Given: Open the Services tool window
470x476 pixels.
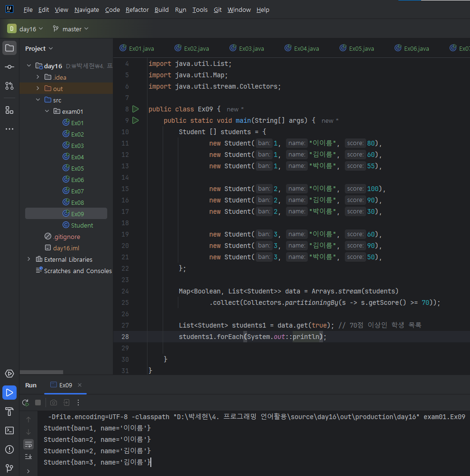Looking at the screenshot, I should [x=9, y=373].
